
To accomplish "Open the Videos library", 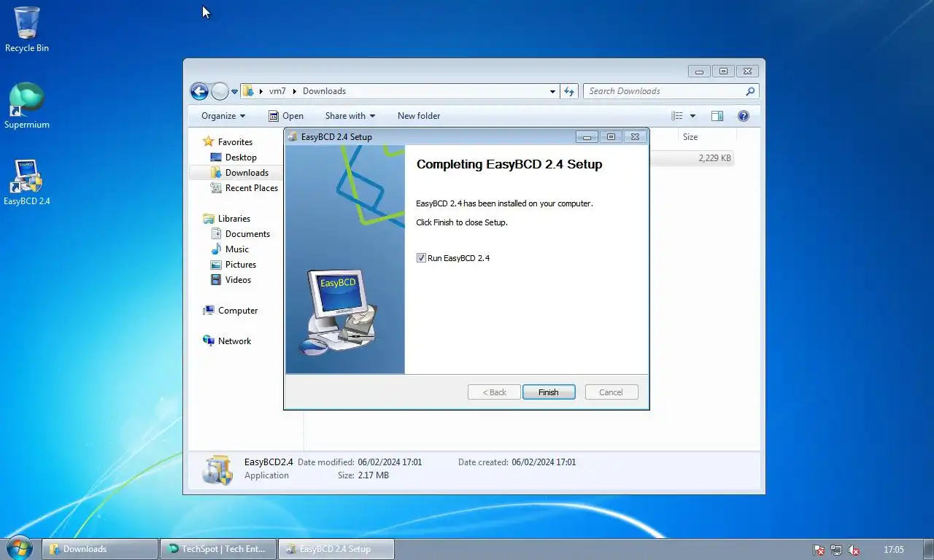I will tap(231, 280).
